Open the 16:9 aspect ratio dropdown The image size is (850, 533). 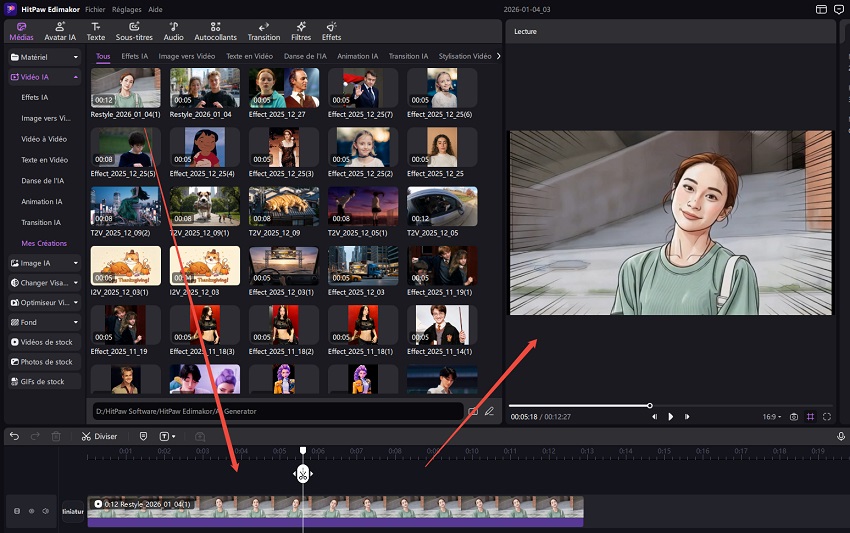tap(771, 416)
